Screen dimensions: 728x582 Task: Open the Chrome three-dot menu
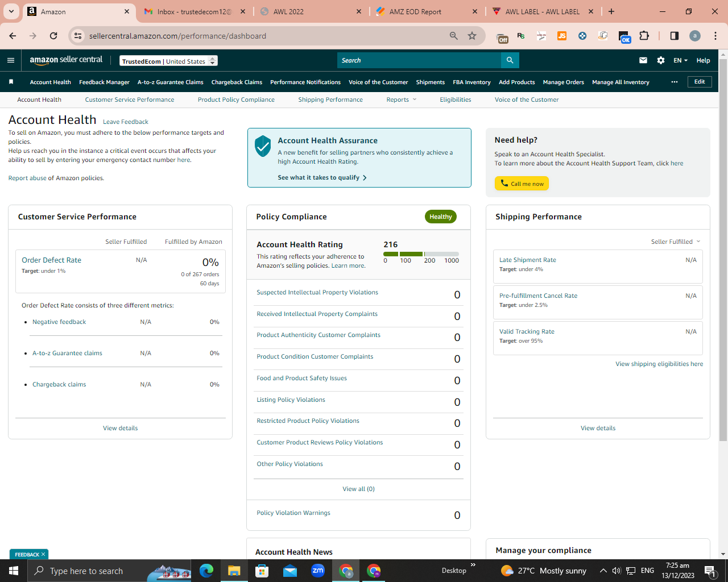(x=715, y=36)
